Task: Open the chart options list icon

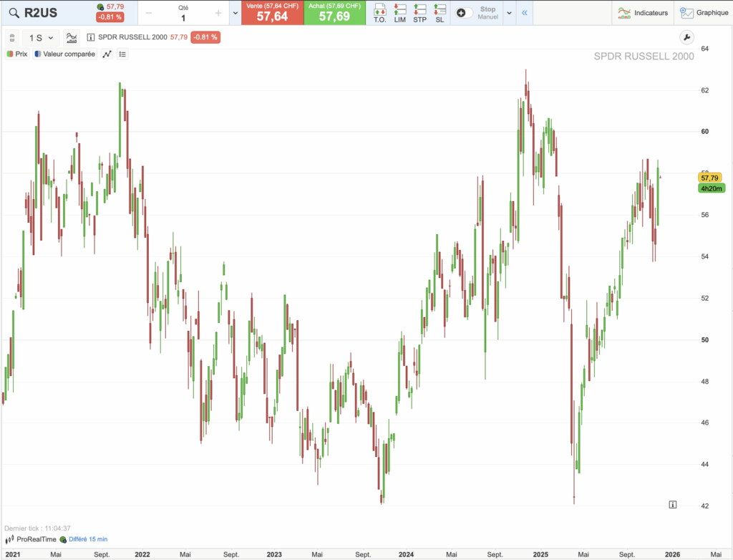Action: tap(122, 54)
